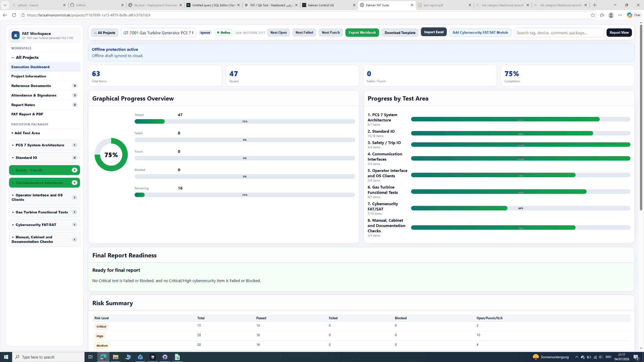Screen dimensions: 644x362
Task: Click Next Failed button
Action: click(x=304, y=33)
